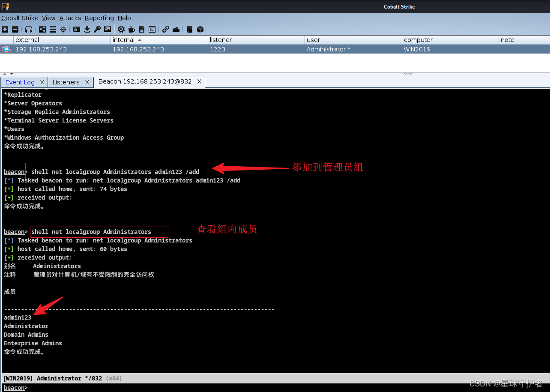Click the *Users output line
The image size is (550, 392).
(x=14, y=129)
